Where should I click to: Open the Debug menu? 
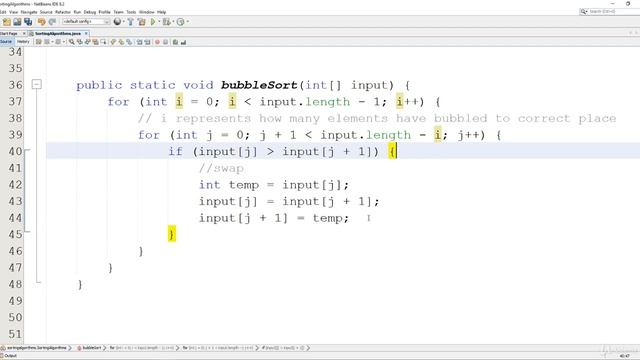(x=90, y=12)
